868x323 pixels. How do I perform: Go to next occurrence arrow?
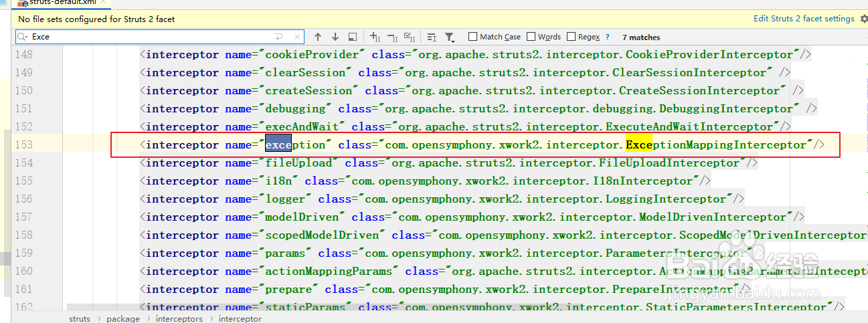(x=335, y=37)
